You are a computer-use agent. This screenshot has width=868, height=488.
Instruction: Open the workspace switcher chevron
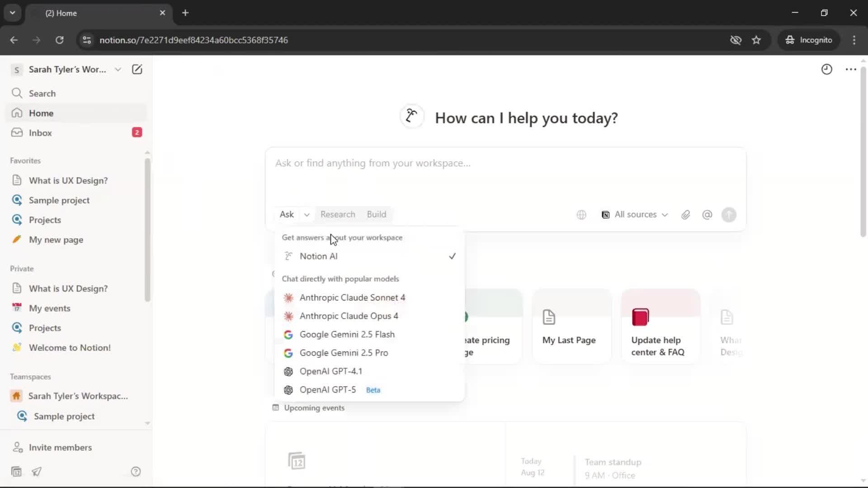(118, 70)
